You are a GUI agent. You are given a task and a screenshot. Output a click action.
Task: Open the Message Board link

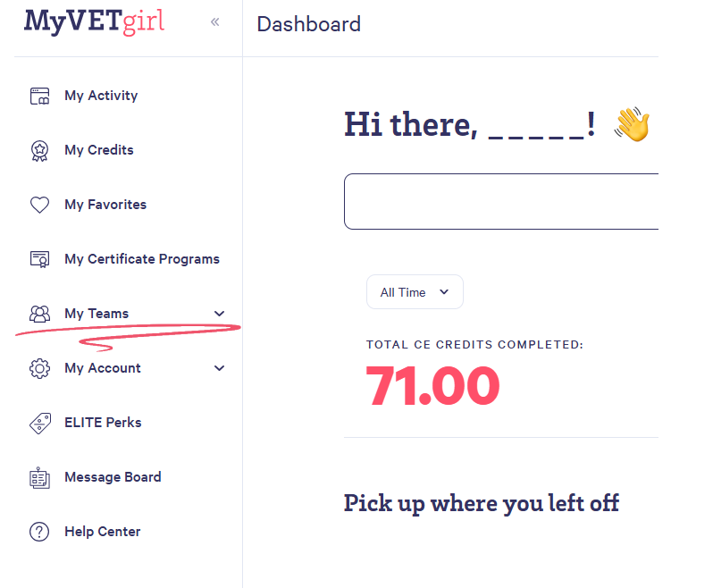[x=113, y=477]
